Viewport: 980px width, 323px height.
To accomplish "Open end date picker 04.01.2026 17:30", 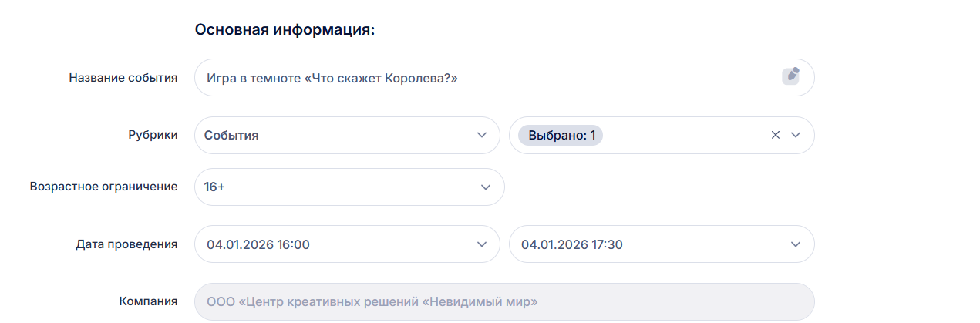I will pyautogui.click(x=648, y=244).
